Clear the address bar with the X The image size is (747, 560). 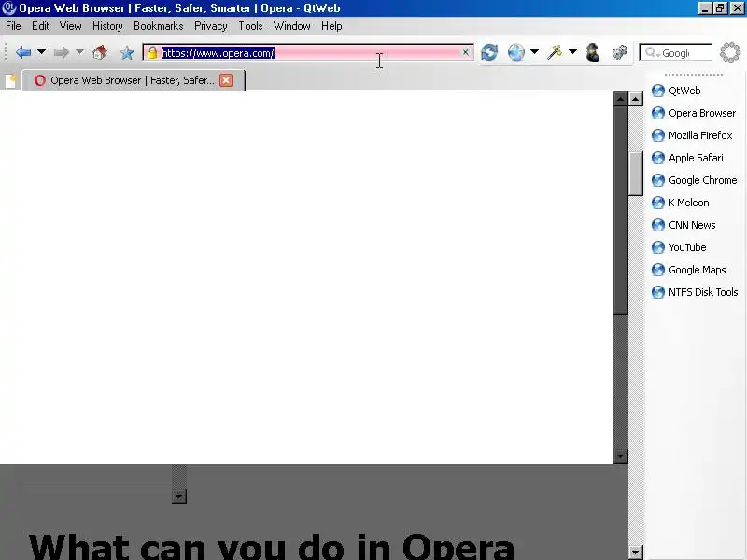point(465,52)
